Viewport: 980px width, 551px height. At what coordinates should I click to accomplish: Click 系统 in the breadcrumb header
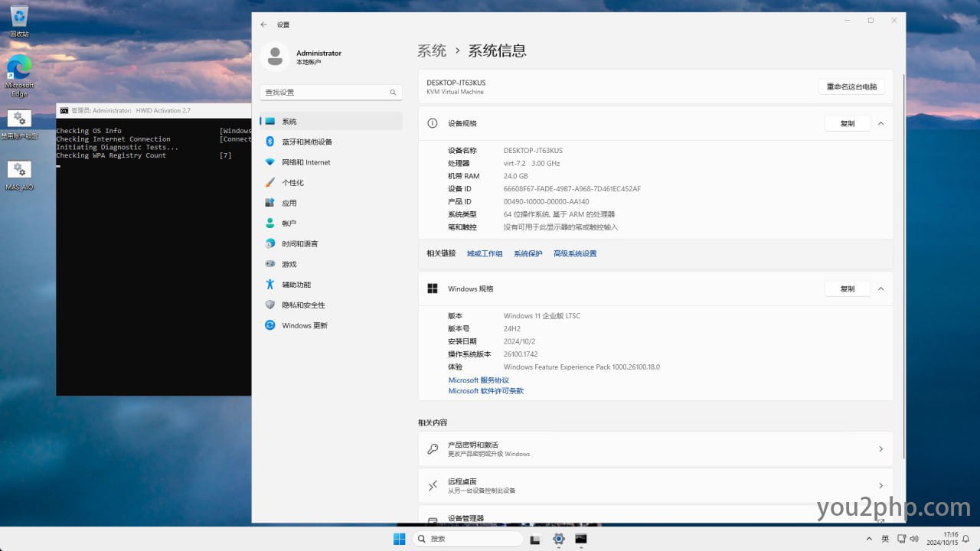click(432, 51)
